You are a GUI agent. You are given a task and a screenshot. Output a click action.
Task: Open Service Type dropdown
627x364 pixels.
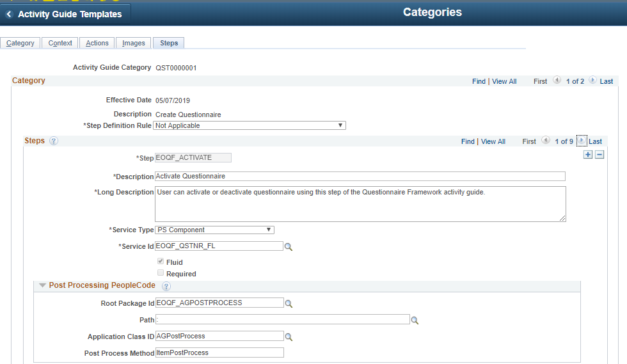(215, 230)
